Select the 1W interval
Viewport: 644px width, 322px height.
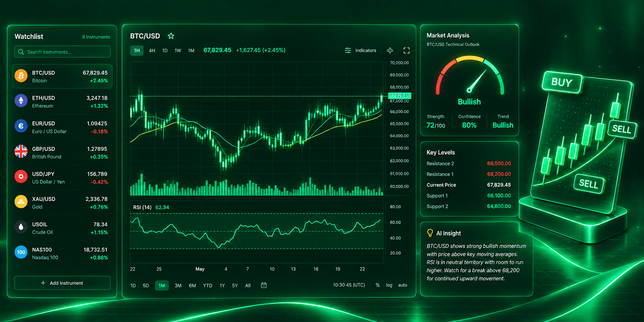click(x=178, y=50)
